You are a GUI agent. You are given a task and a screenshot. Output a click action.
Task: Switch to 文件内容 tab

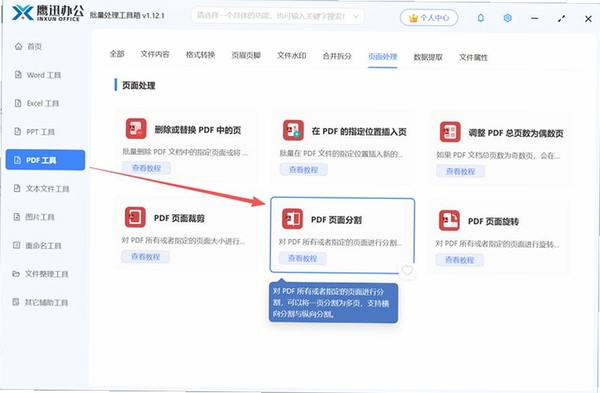pyautogui.click(x=155, y=54)
